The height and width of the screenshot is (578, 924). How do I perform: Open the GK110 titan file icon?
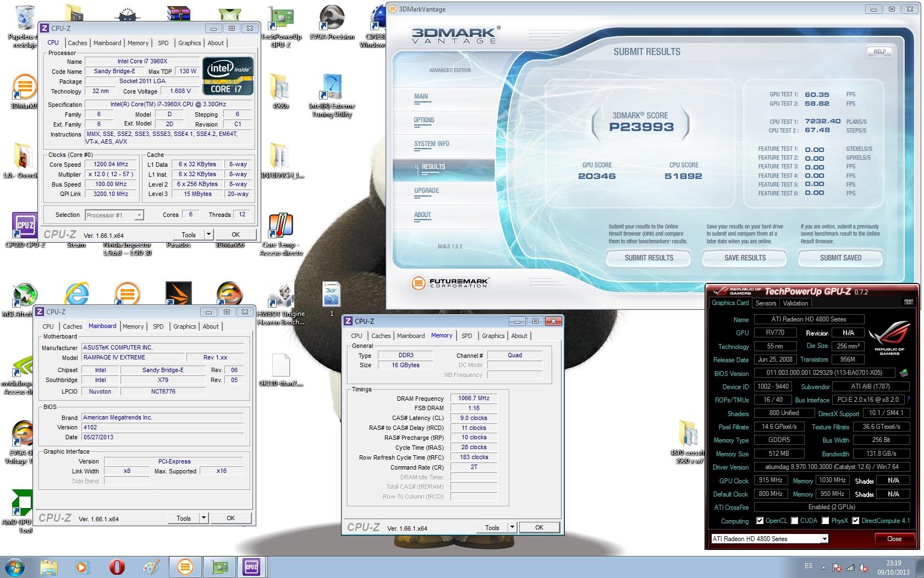(x=281, y=370)
